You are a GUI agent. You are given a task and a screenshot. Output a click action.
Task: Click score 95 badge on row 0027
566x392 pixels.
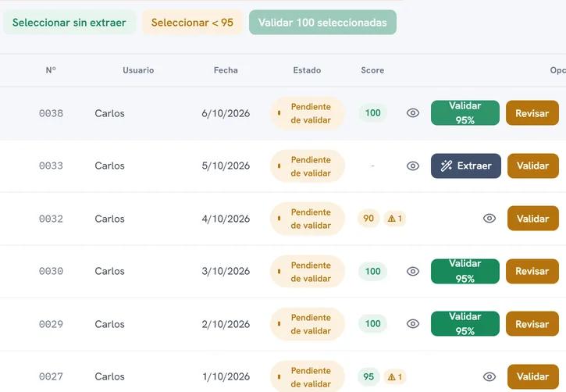click(368, 376)
